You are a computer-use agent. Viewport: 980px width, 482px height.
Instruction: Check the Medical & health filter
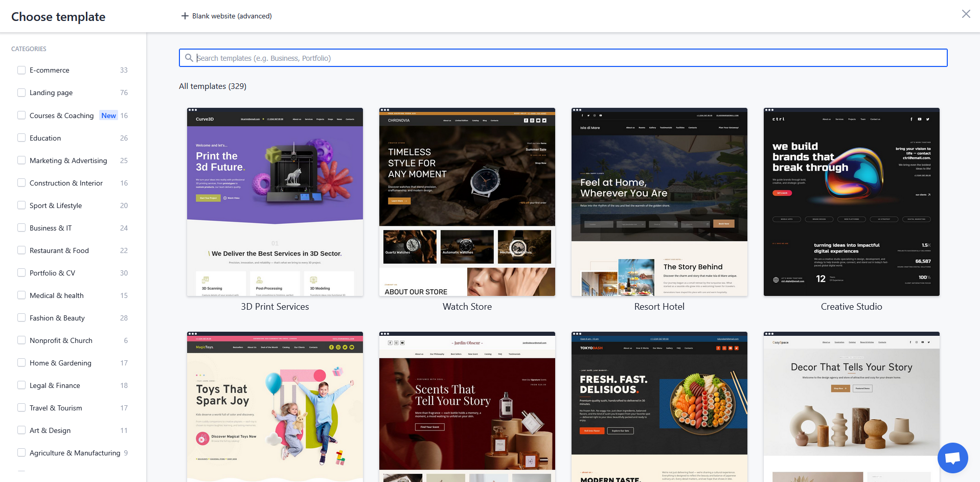pos(21,295)
